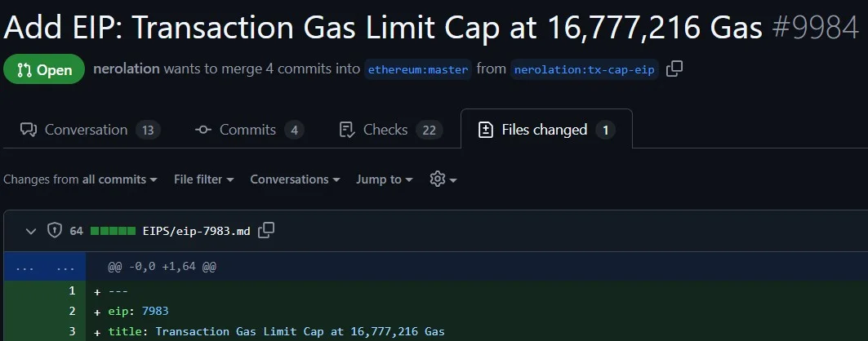Screen dimensions: 868x341
Task: Click the Commits node icon
Action: point(203,130)
